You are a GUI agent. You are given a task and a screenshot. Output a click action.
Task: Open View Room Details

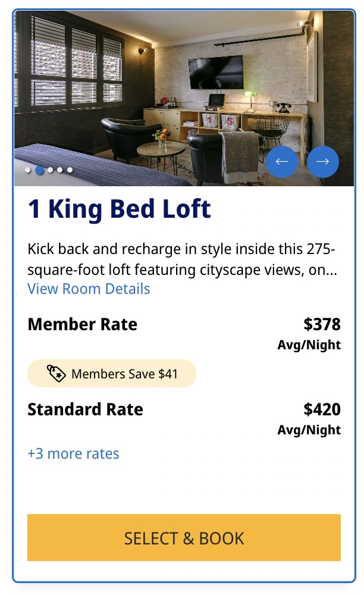[x=89, y=289]
